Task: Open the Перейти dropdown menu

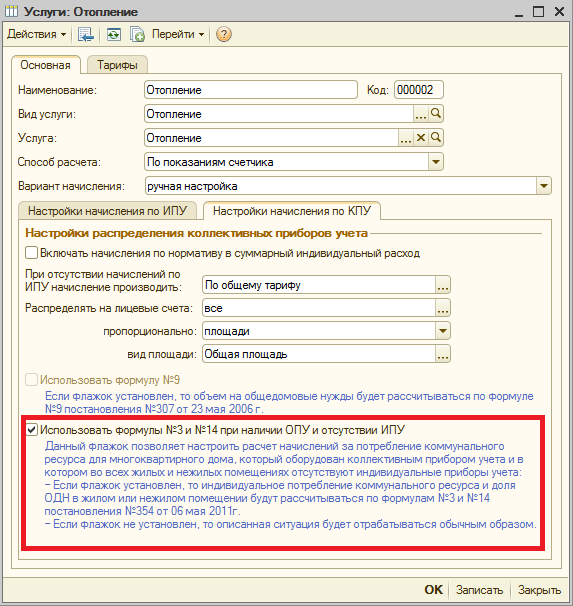Action: pyautogui.click(x=178, y=34)
